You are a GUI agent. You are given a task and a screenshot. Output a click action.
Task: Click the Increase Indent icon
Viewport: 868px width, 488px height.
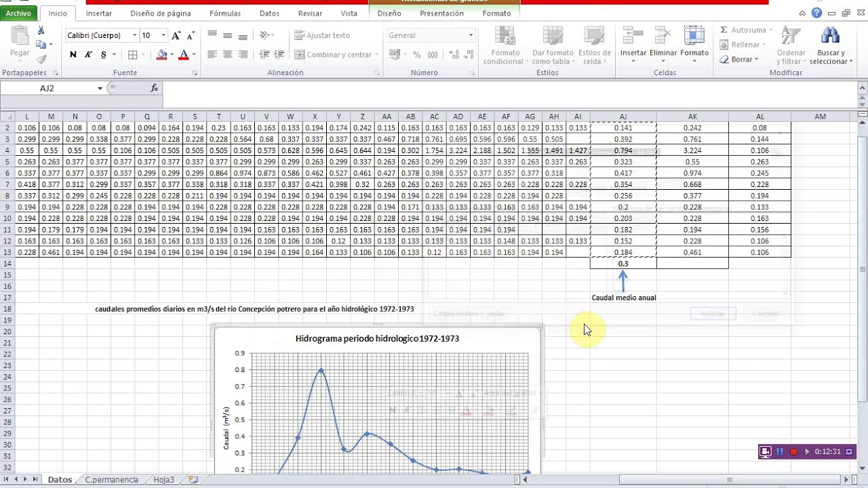pos(278,54)
